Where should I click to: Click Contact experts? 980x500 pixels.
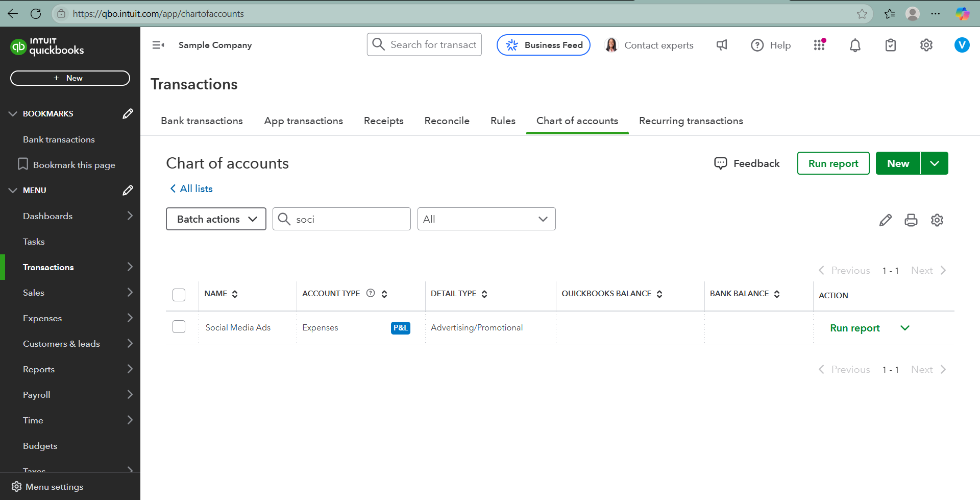[649, 45]
